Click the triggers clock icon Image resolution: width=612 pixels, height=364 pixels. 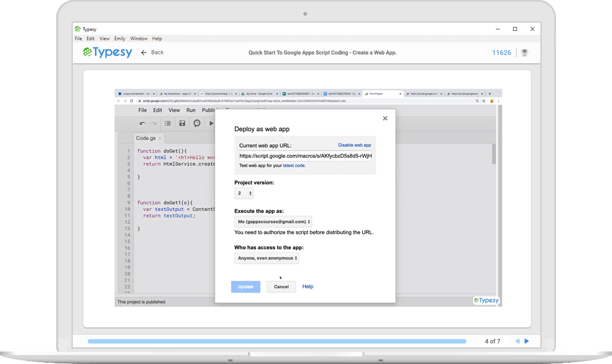click(197, 123)
